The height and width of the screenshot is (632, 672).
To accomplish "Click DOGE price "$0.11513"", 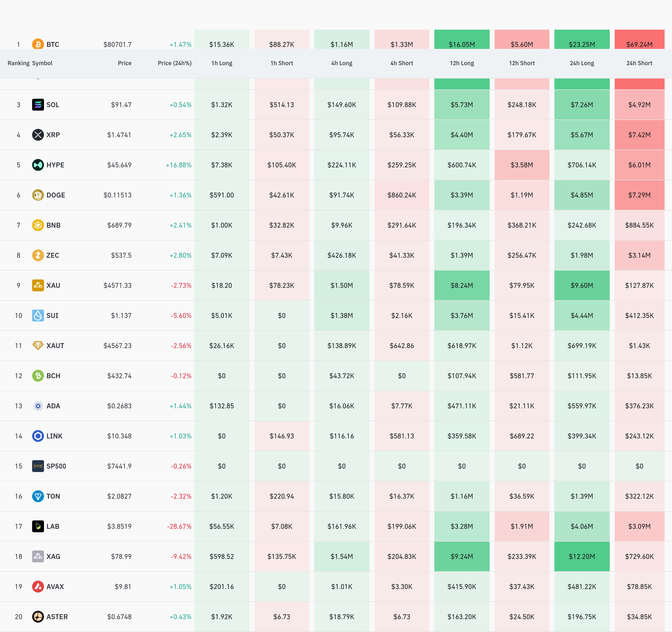I will point(118,195).
